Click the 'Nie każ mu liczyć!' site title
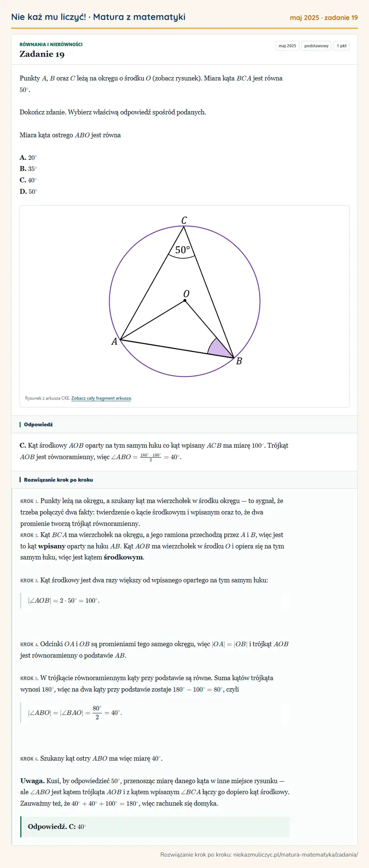 tap(49, 17)
